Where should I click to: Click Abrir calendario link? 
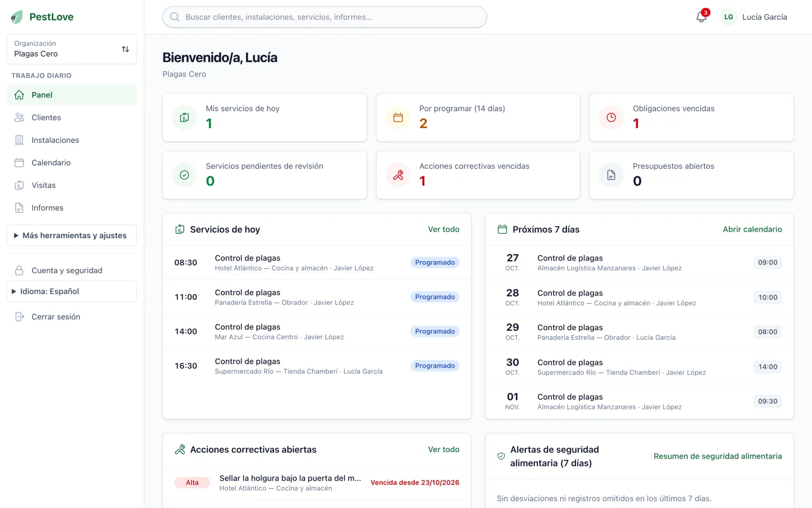click(752, 230)
